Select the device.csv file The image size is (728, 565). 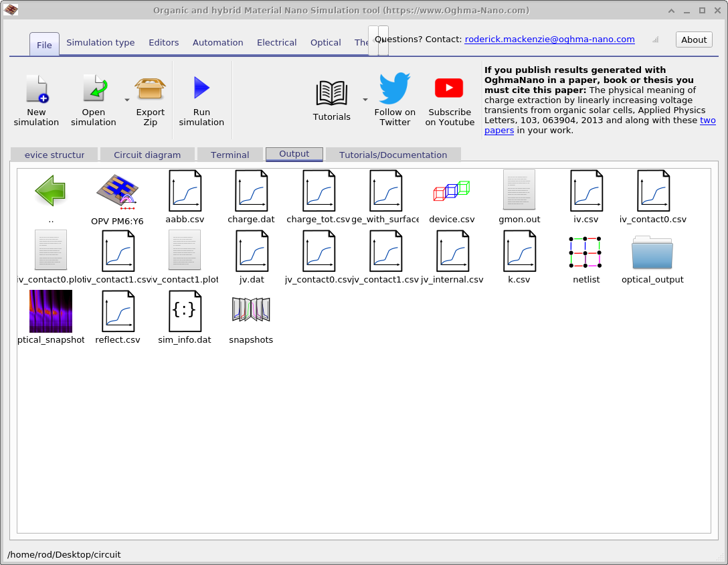pyautogui.click(x=452, y=191)
